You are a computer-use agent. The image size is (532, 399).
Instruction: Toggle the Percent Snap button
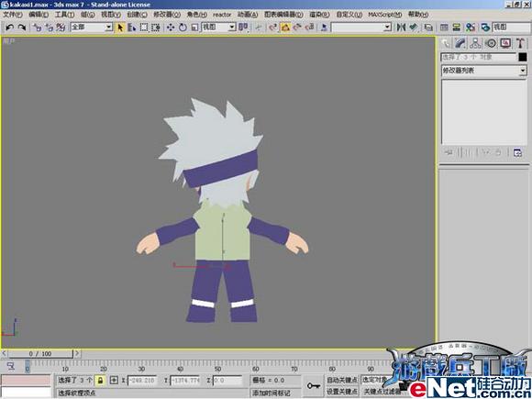click(x=297, y=28)
